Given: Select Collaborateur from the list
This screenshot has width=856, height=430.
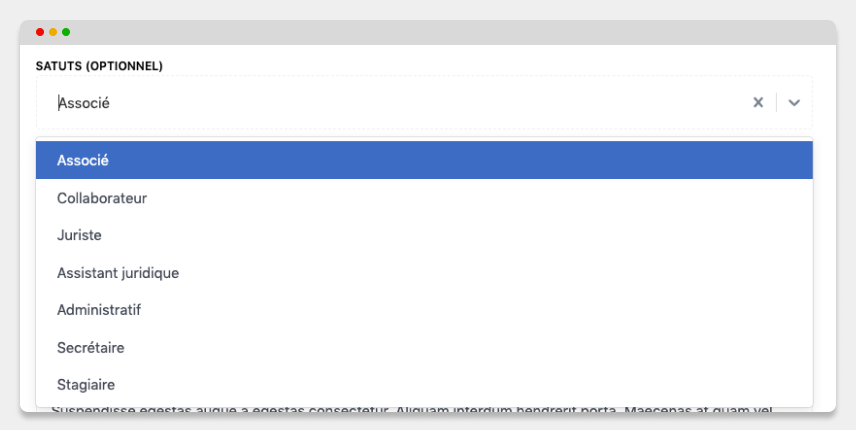Looking at the screenshot, I should coord(424,198).
